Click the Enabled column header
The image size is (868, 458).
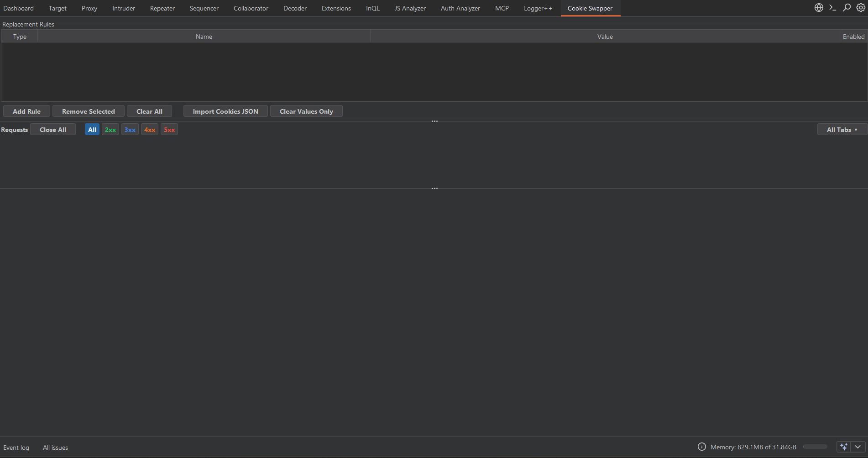(x=853, y=37)
